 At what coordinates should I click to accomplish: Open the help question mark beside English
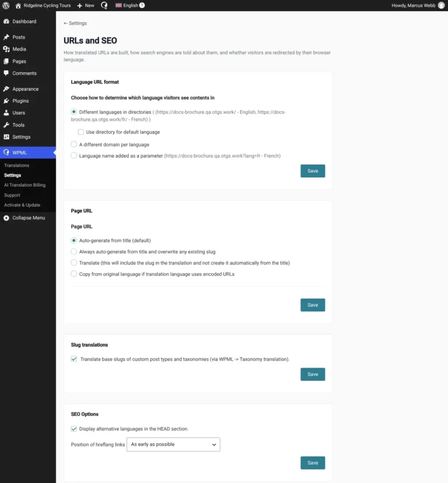[142, 5]
